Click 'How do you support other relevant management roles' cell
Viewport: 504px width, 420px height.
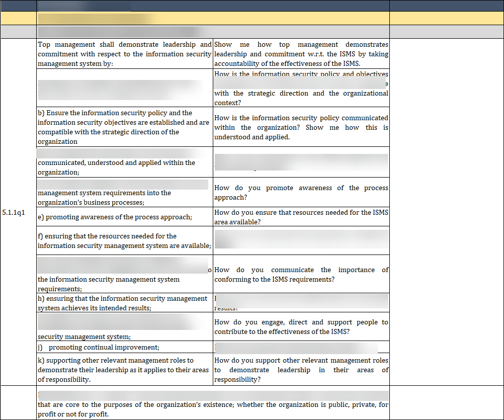point(301,370)
